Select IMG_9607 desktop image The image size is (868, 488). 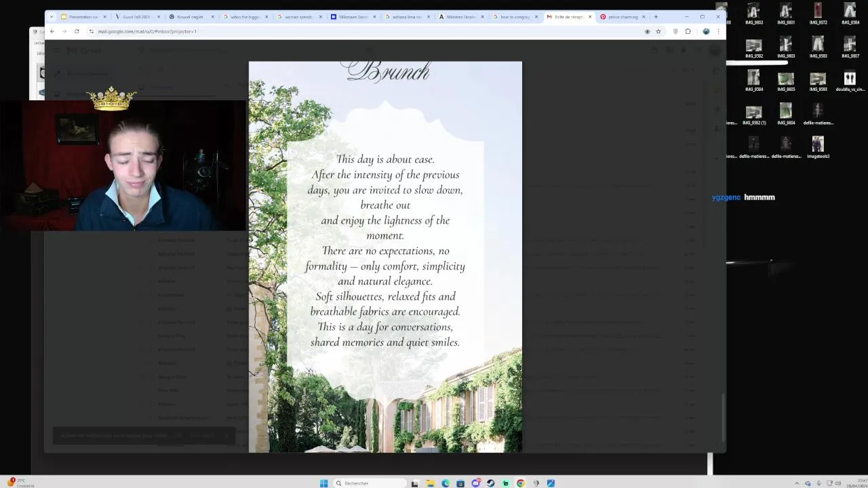pyautogui.click(x=850, y=48)
